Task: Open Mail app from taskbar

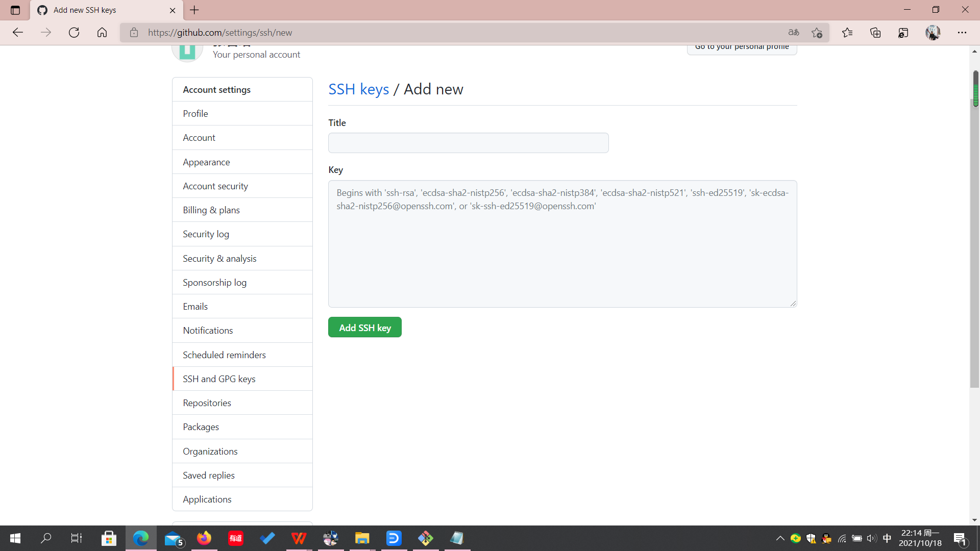Action: coord(174,538)
